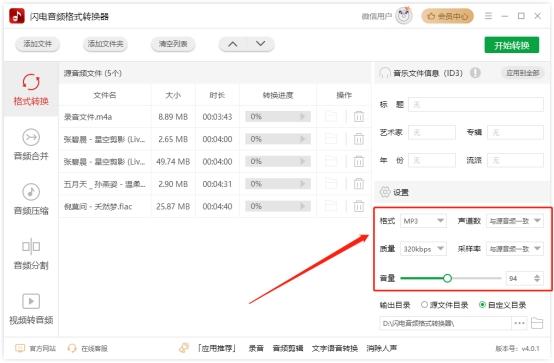Delete the 录音文件.m4a row with trash icon

(x=359, y=116)
